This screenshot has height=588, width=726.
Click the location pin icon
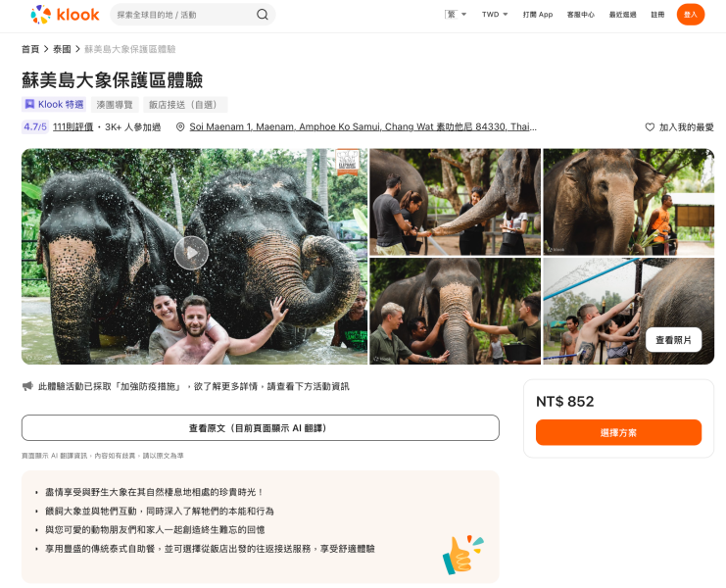180,127
